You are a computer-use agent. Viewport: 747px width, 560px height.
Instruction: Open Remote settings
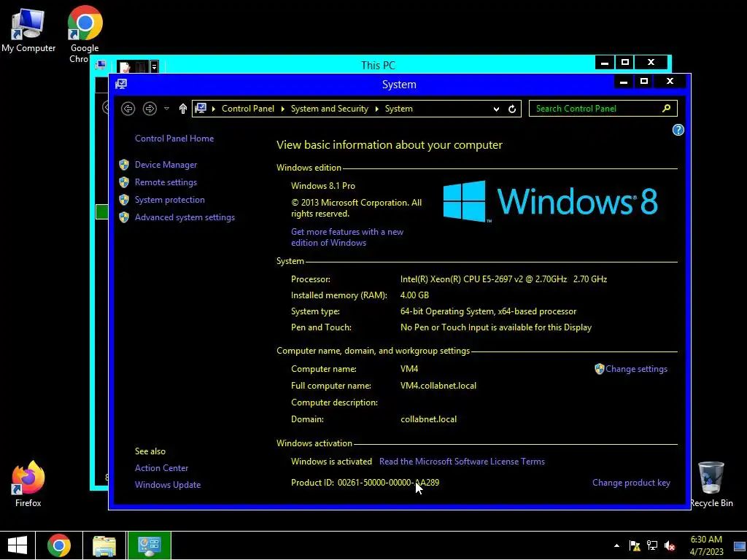(166, 182)
